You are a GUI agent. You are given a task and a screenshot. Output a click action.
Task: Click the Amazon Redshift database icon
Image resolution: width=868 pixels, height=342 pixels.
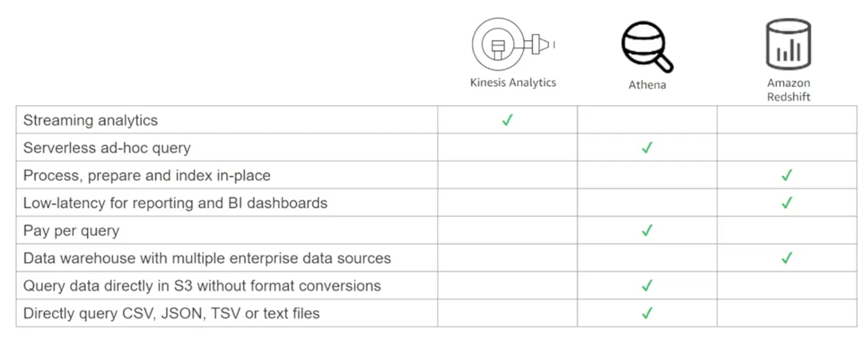coord(788,44)
